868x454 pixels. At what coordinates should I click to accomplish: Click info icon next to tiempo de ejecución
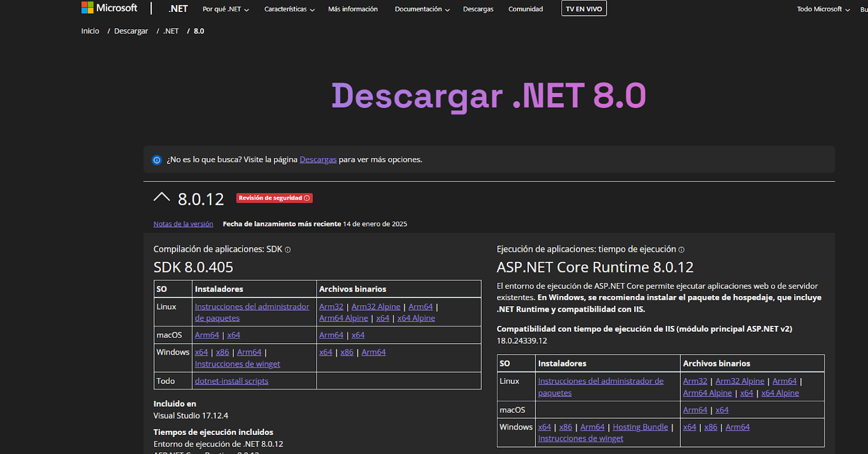pos(681,250)
